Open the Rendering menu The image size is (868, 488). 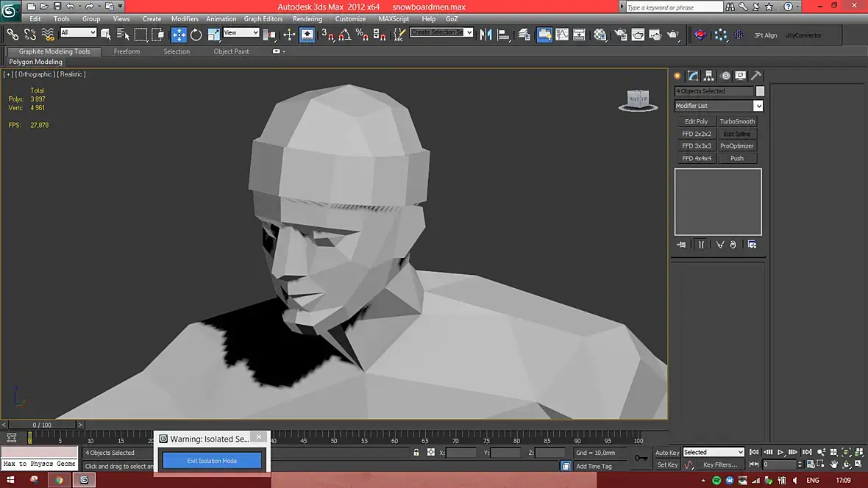coord(307,19)
